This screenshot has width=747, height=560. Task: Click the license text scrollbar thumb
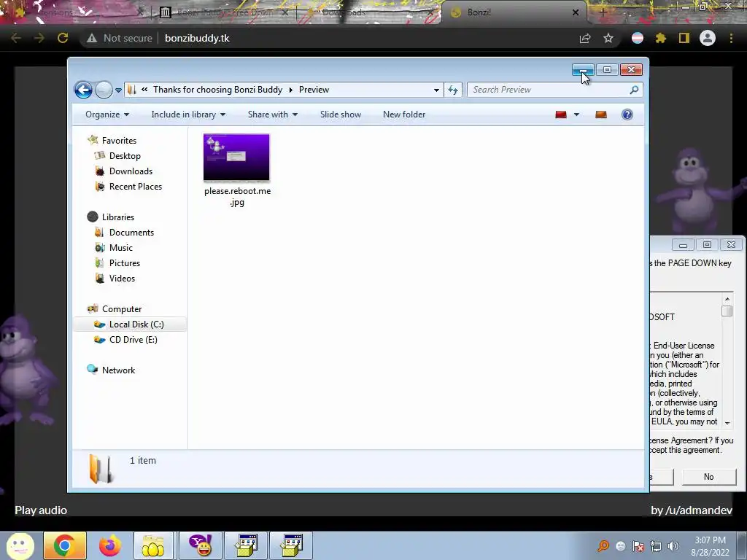[727, 311]
